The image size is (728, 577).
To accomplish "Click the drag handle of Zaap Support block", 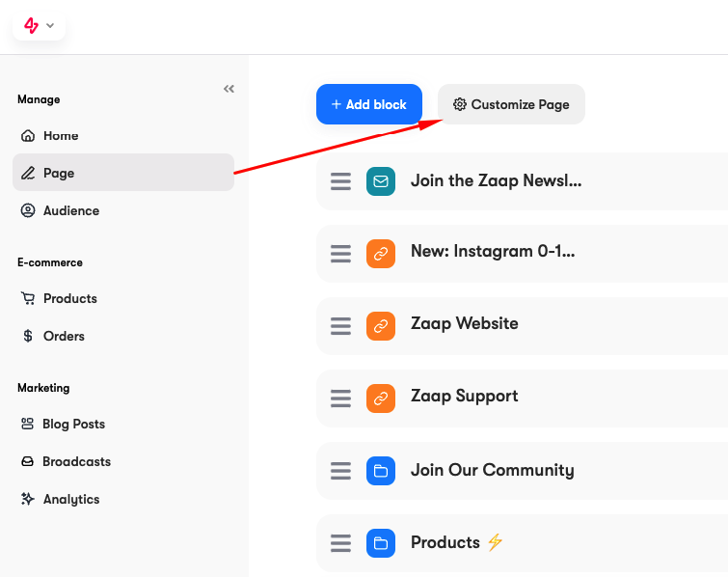I will coord(340,398).
